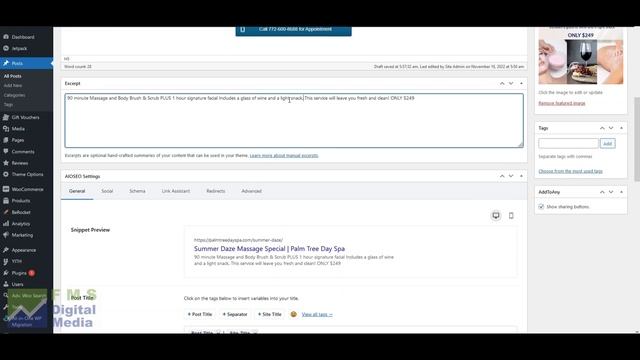The height and width of the screenshot is (360, 640).
Task: Move Tags panel up
Action: 602,128
